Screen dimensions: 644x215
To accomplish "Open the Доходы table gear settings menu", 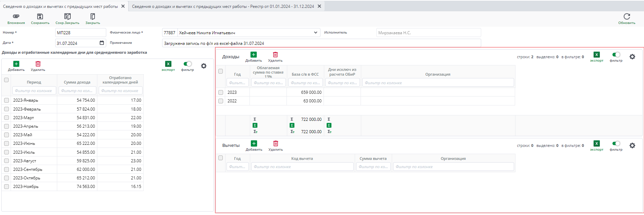I will pos(632,57).
